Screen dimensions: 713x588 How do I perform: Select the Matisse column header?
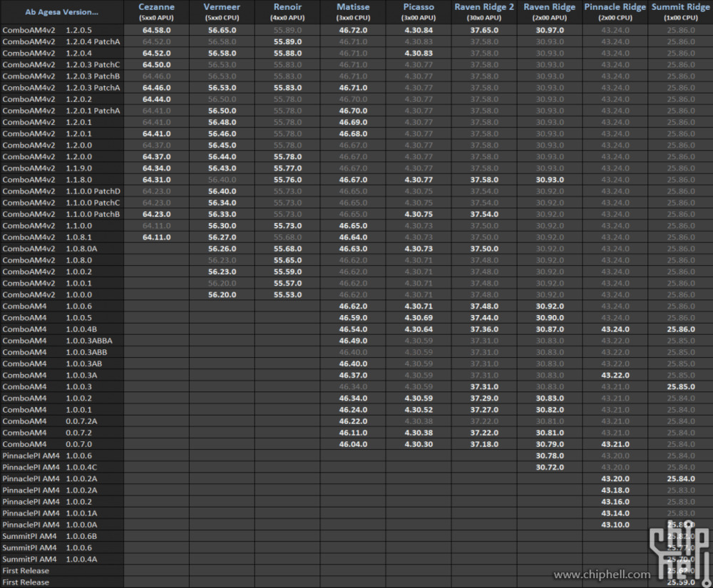pos(353,12)
